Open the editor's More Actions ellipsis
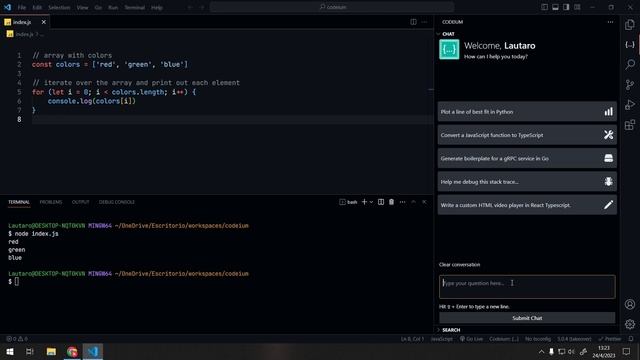Image resolution: width=640 pixels, height=360 pixels. (424, 22)
